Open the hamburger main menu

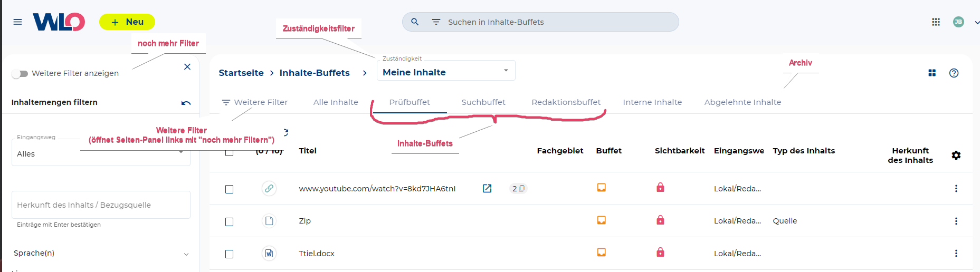click(x=17, y=22)
